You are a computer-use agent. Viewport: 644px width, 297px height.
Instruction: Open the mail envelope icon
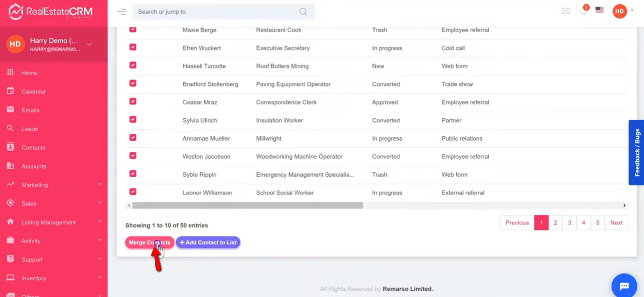click(565, 11)
